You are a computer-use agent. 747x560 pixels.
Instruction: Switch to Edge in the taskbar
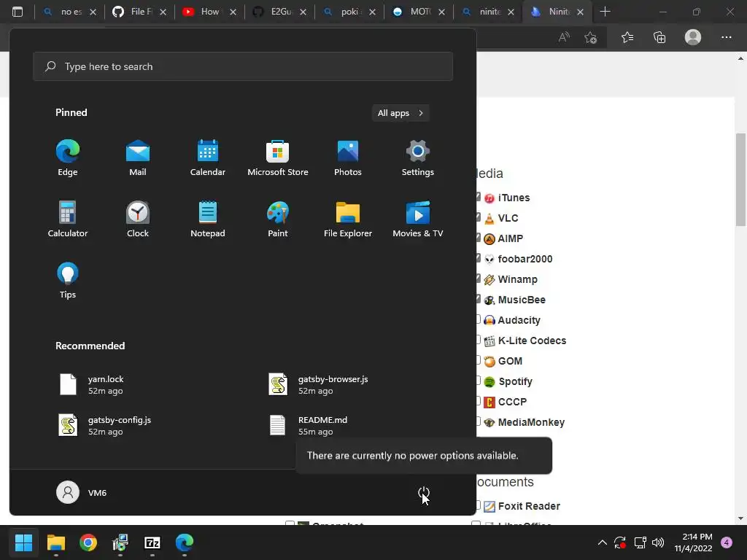click(x=185, y=542)
